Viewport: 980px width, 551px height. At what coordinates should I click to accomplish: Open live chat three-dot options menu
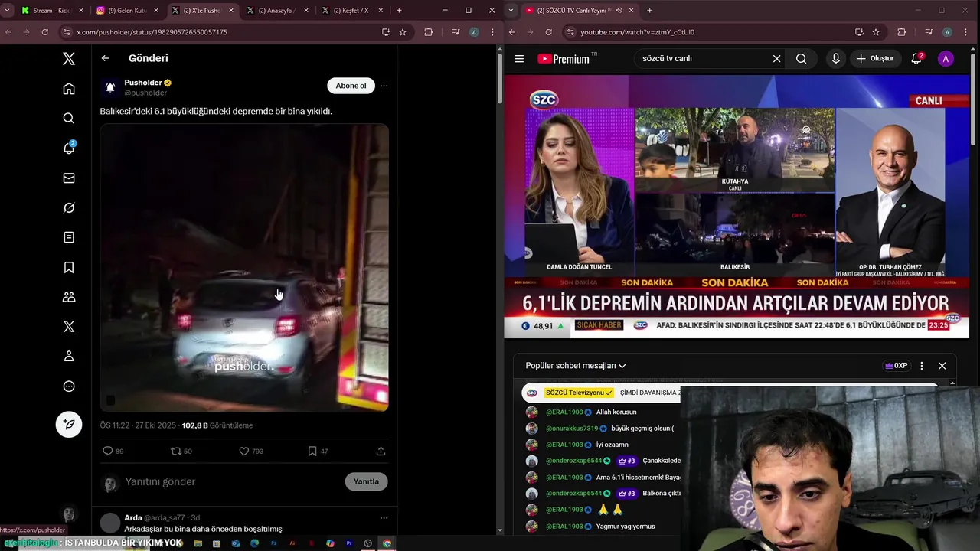click(922, 366)
